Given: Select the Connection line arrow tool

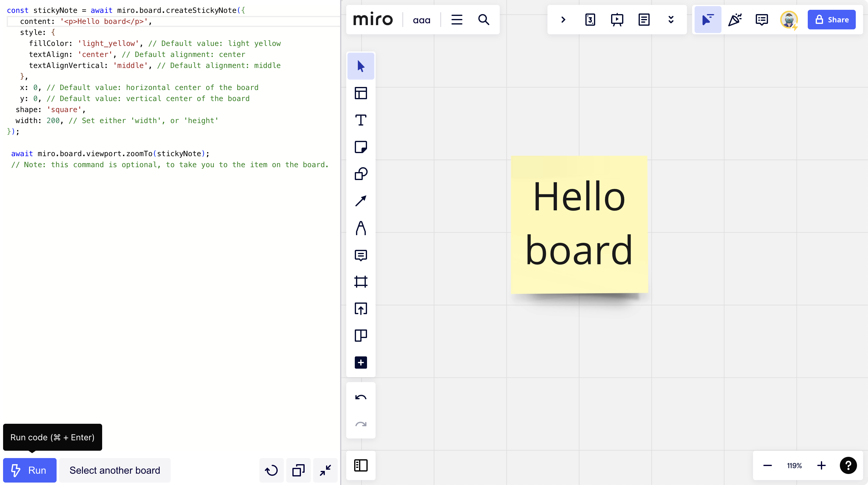Looking at the screenshot, I should 361,201.
